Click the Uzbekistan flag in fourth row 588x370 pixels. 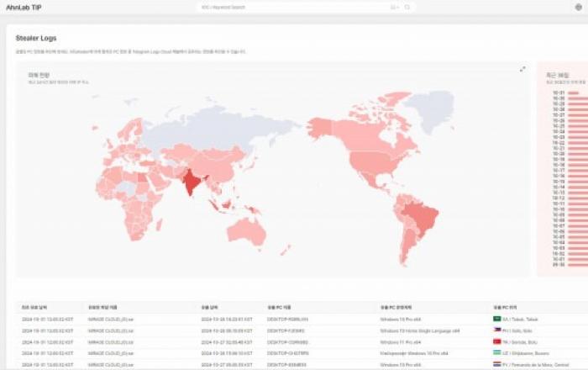496,354
